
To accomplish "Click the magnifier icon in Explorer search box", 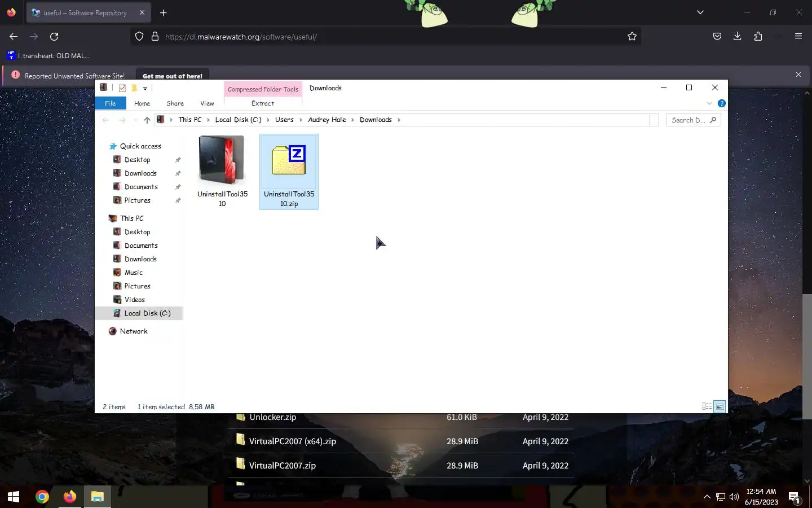I will [x=713, y=120].
